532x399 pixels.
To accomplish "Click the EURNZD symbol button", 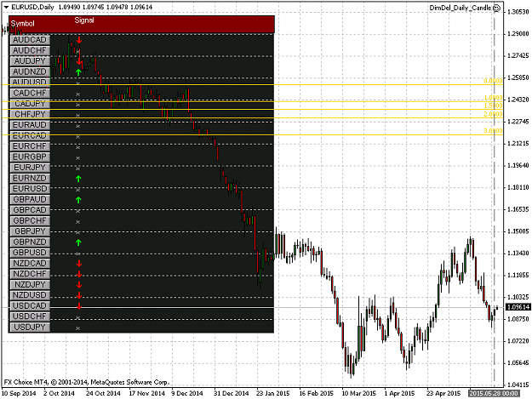I will [x=30, y=178].
